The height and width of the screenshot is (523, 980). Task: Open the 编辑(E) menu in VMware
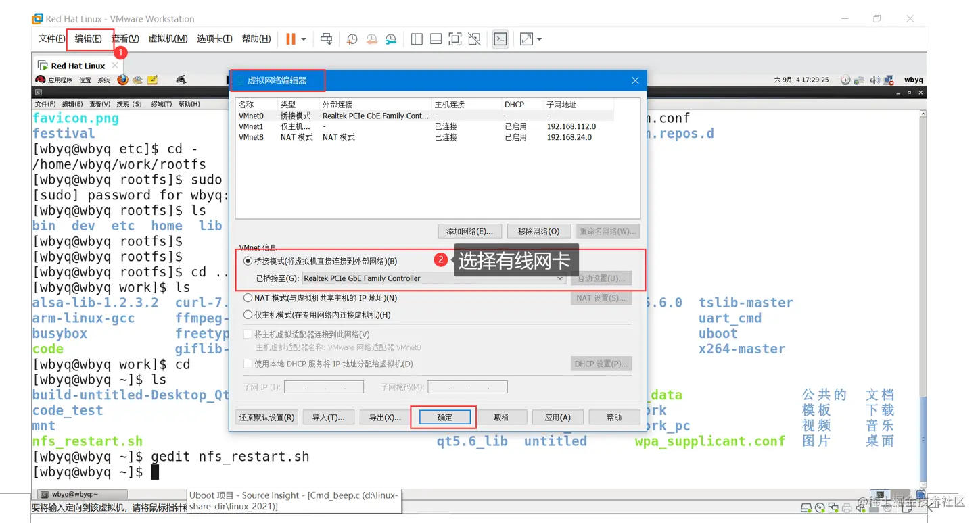click(x=89, y=39)
